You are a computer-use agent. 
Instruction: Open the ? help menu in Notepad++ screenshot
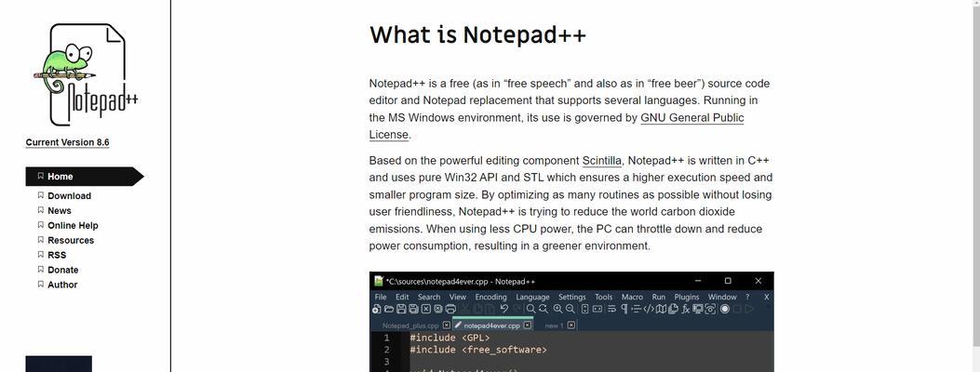(747, 297)
